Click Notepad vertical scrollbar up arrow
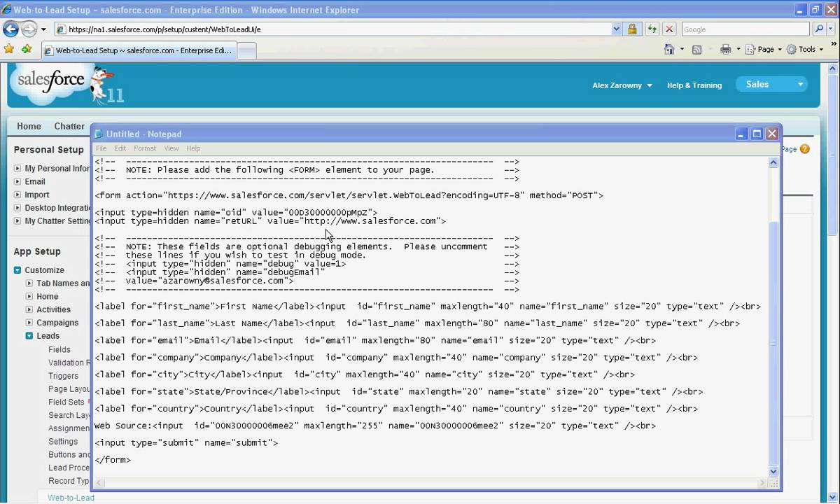840x504 pixels. point(773,162)
